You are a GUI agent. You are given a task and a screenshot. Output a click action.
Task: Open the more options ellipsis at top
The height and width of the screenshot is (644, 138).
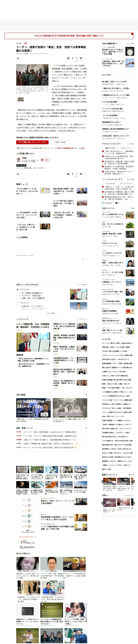[x=85, y=58]
